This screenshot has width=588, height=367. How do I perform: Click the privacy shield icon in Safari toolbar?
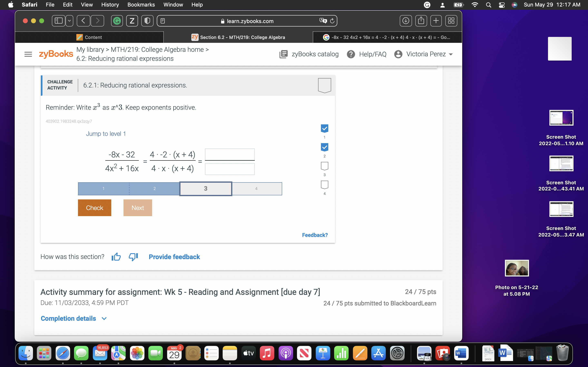click(x=147, y=21)
